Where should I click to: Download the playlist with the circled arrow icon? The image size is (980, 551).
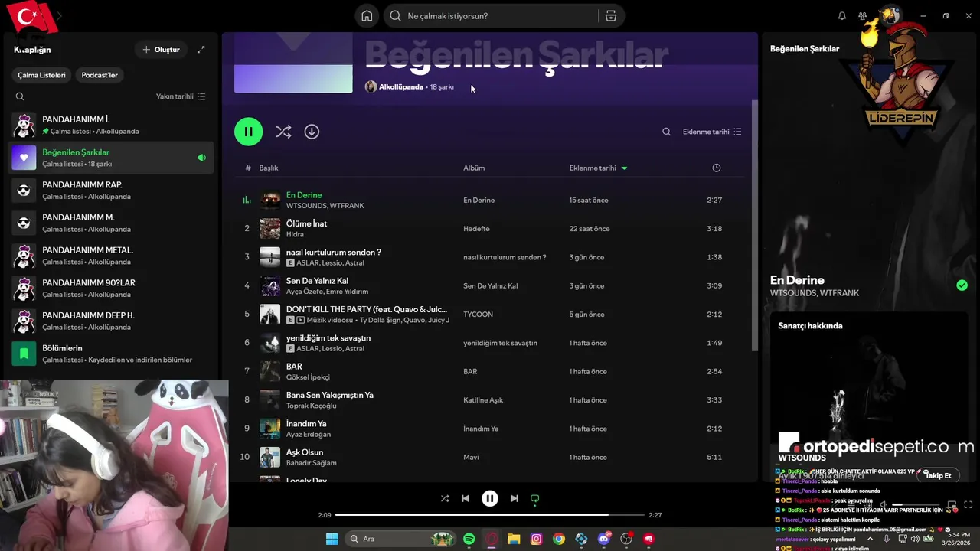click(x=312, y=132)
